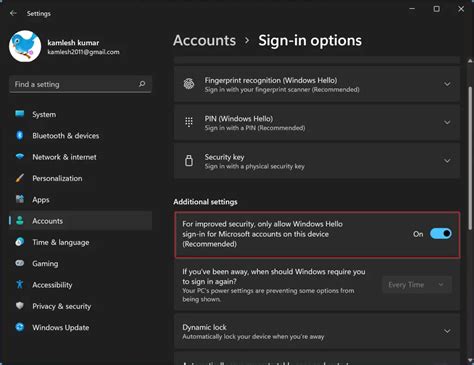Click scrollbar up arrow

(x=470, y=61)
